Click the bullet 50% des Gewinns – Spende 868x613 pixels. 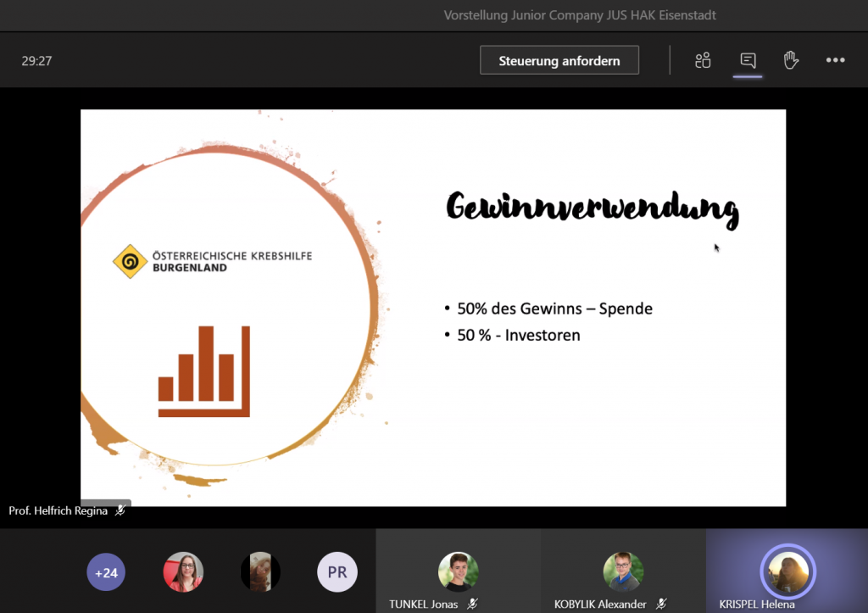tap(554, 309)
